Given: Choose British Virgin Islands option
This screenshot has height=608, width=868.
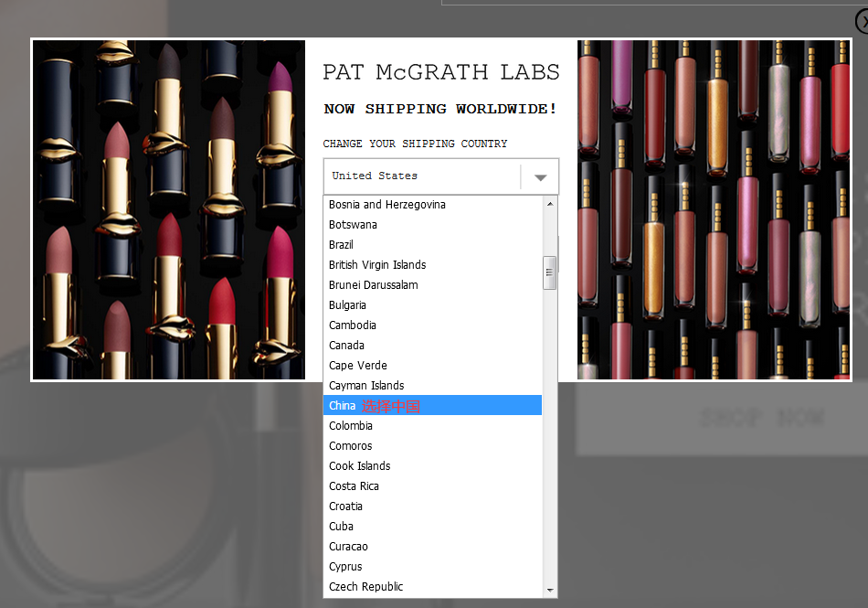Looking at the screenshot, I should click(x=377, y=265).
